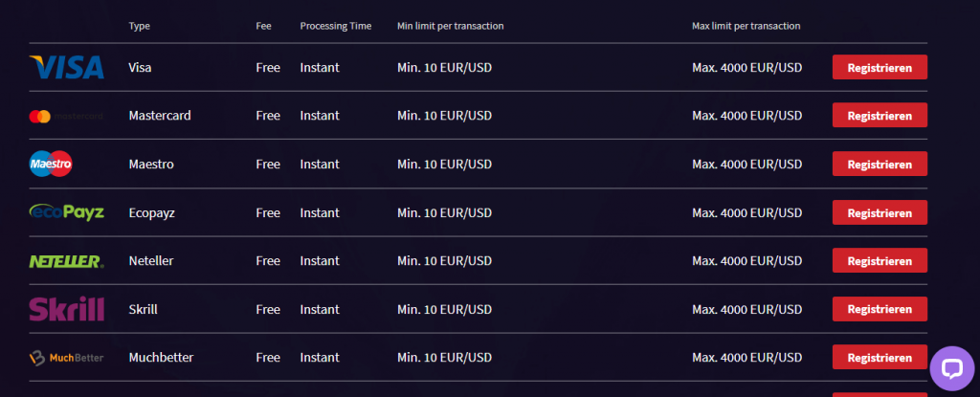The image size is (980, 397).
Task: Click the Skrill logo icon
Action: click(x=67, y=309)
